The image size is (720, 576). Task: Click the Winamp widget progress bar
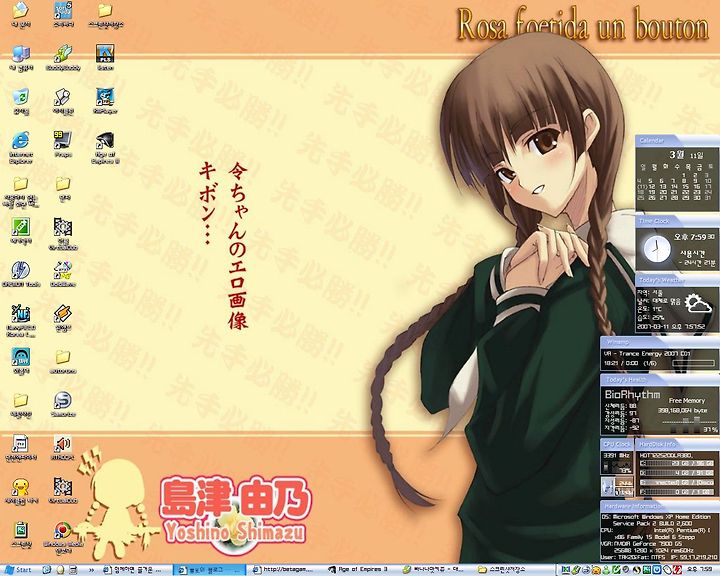point(693,363)
